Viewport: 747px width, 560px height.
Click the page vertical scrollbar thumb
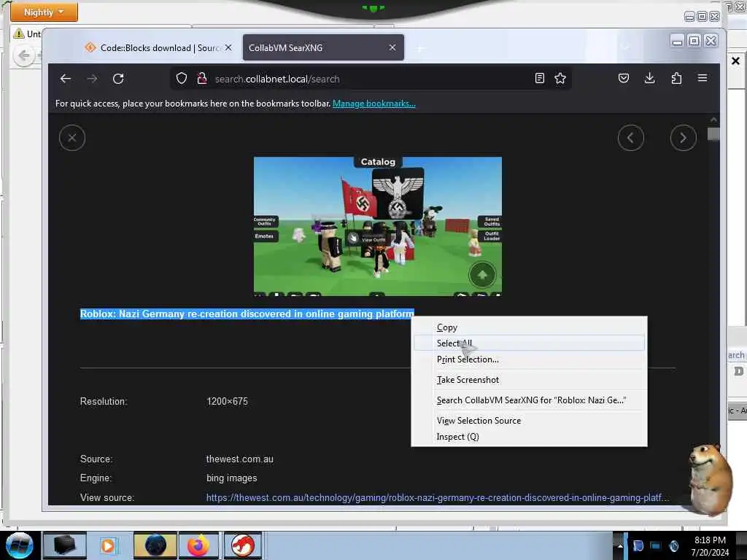point(713,134)
